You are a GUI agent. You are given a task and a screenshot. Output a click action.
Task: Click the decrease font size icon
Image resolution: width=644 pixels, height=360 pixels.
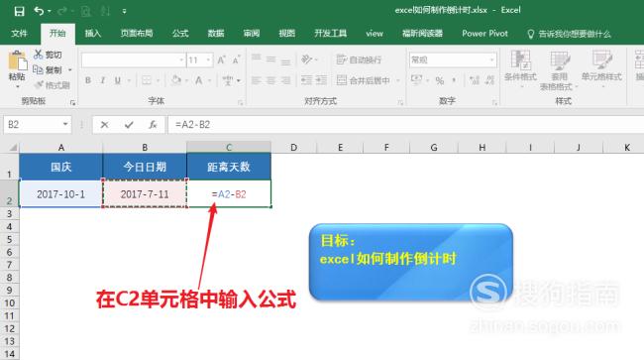click(236, 60)
